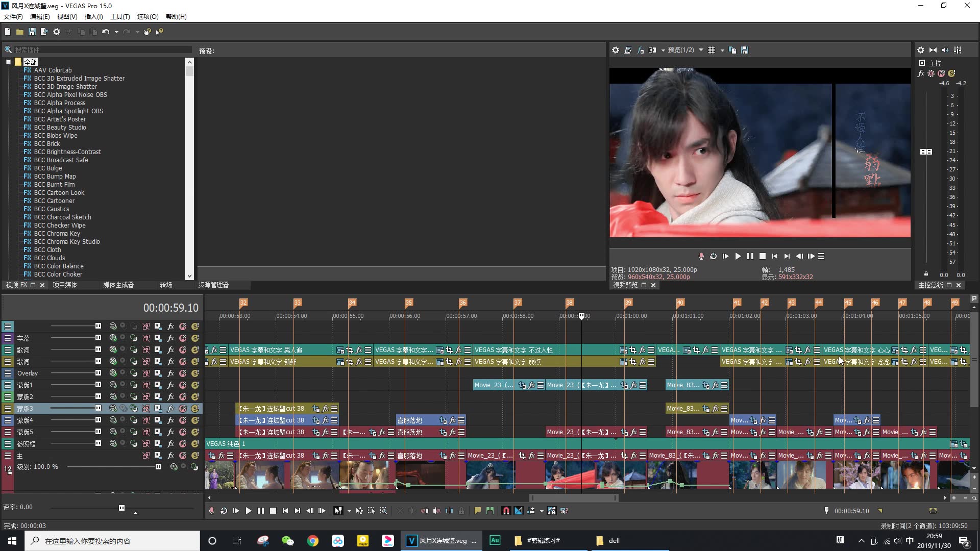
Task: Select BCC Chroma Key in the plugin list
Action: (x=57, y=234)
